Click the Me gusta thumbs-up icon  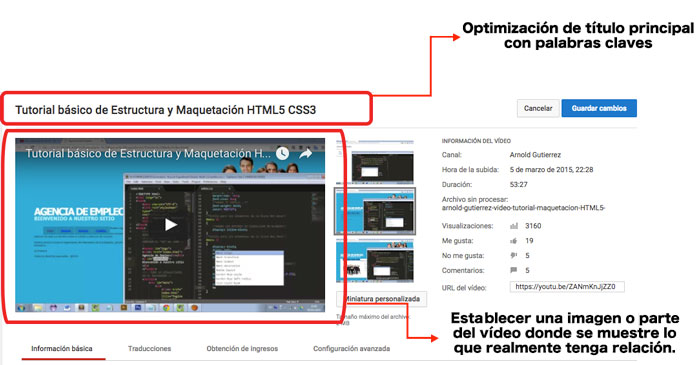[x=514, y=241]
